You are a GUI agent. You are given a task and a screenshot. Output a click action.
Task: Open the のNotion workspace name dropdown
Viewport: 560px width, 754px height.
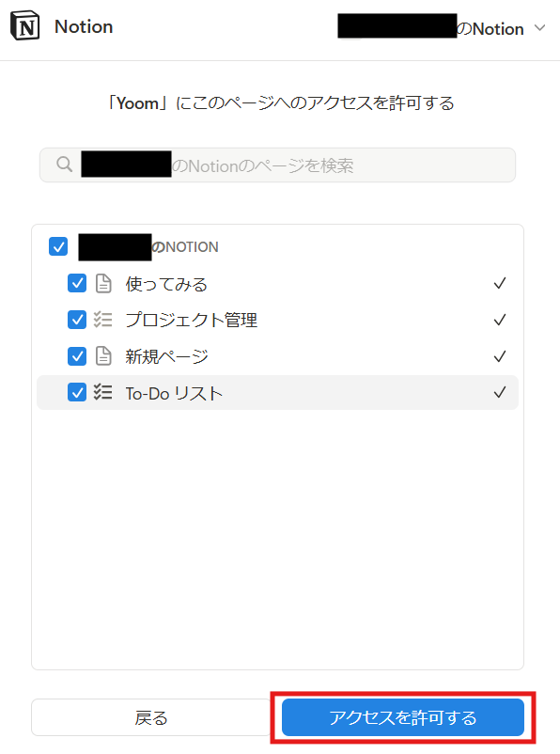pos(443,27)
